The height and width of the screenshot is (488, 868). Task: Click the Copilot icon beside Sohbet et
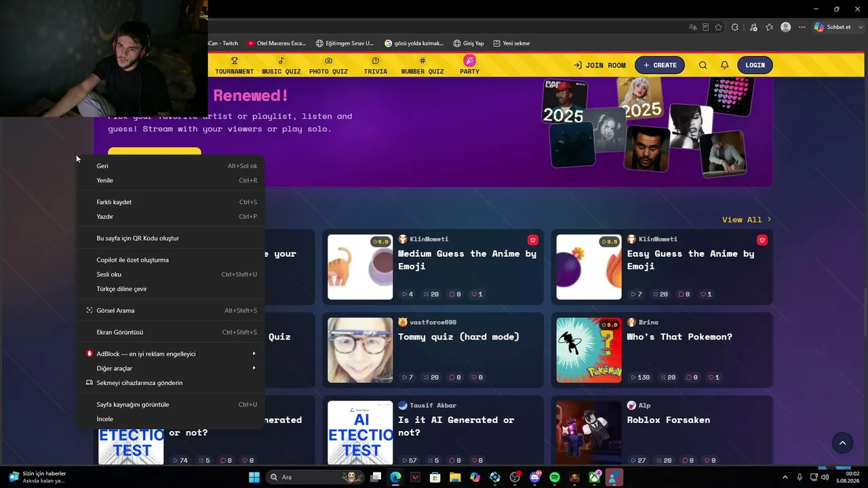coord(819,27)
